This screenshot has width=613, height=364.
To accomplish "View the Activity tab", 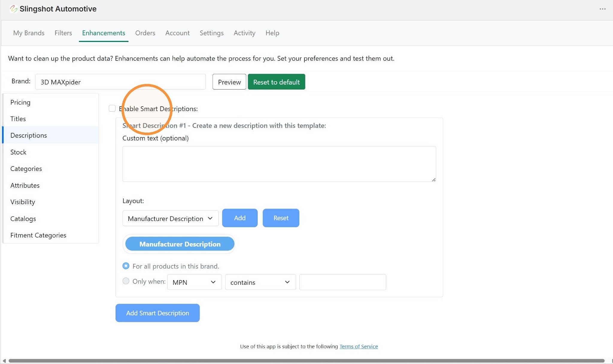I will 245,33.
